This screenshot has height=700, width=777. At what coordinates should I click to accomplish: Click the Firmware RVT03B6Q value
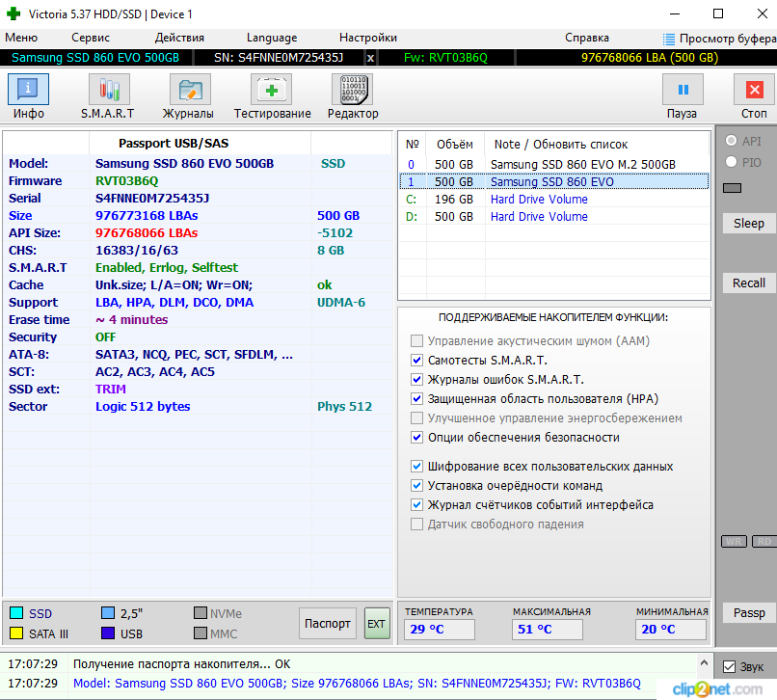click(x=127, y=181)
